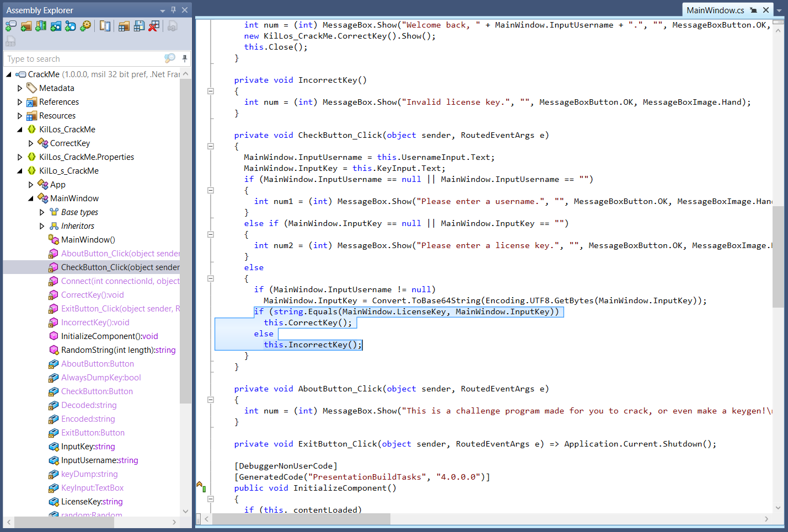Select the MainWindow() constructor item
Image resolution: width=788 pixels, height=532 pixels.
(88, 240)
